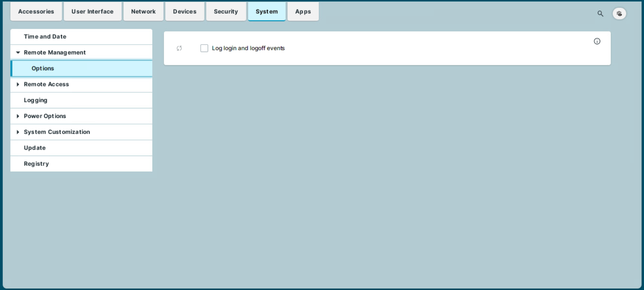This screenshot has height=290, width=644.
Task: Select the Options item under Remote Management
Action: (43, 68)
